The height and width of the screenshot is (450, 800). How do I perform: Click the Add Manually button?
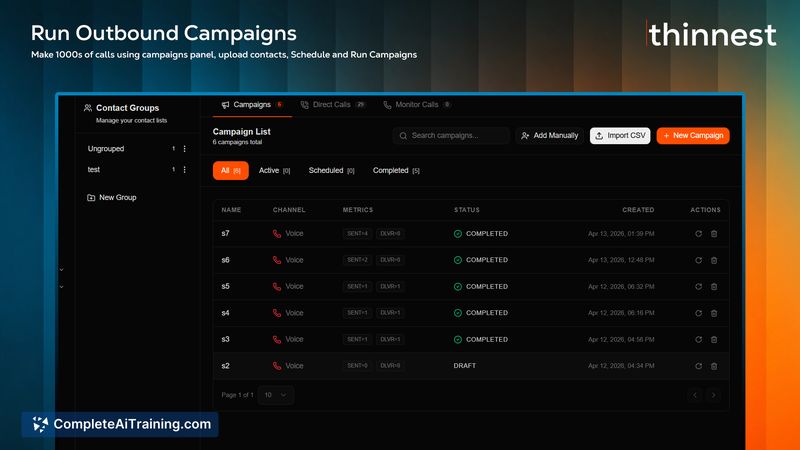tap(549, 136)
